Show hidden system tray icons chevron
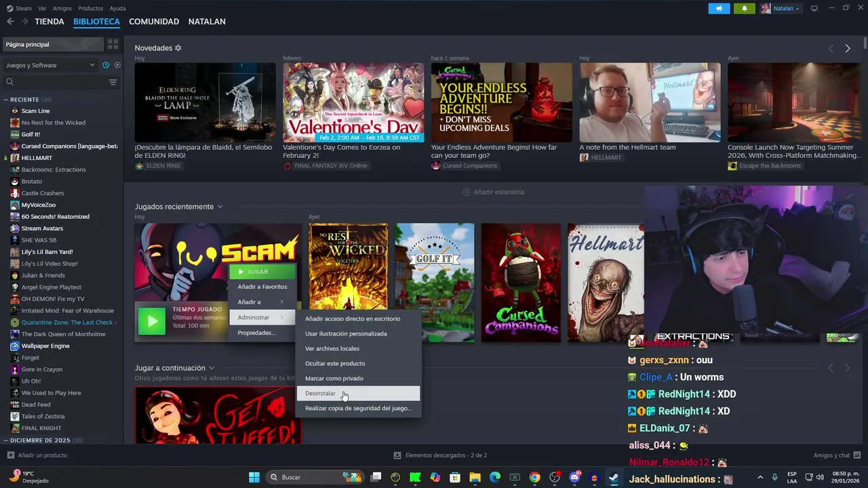 759,477
